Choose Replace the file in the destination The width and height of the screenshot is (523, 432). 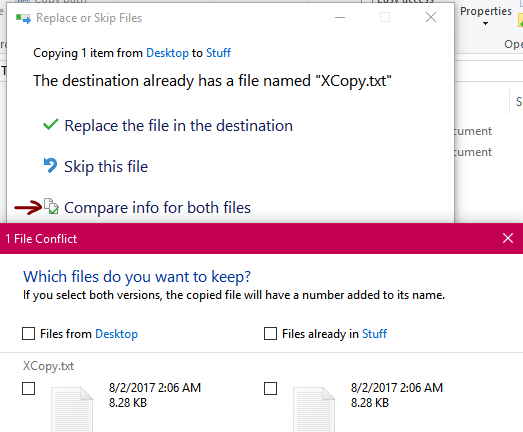178,126
